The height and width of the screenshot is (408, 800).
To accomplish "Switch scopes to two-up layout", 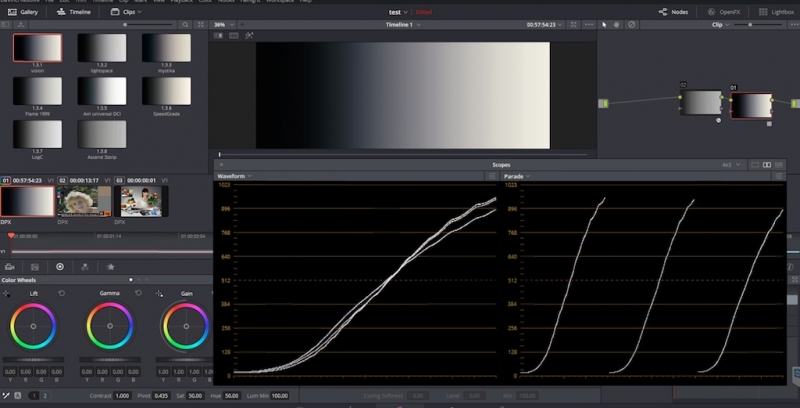I will pos(767,164).
